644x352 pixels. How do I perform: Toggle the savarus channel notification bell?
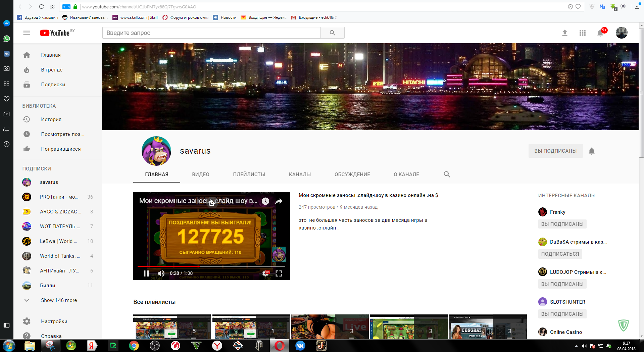tap(591, 151)
